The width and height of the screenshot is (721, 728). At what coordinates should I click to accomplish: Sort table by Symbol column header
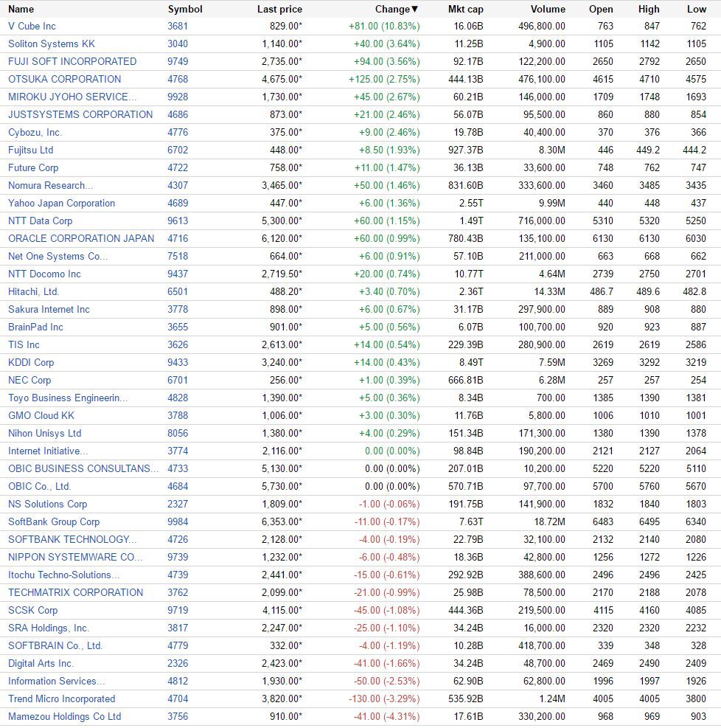click(185, 10)
